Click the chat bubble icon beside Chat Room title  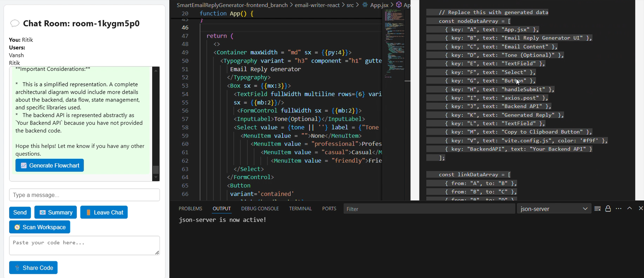pos(15,23)
